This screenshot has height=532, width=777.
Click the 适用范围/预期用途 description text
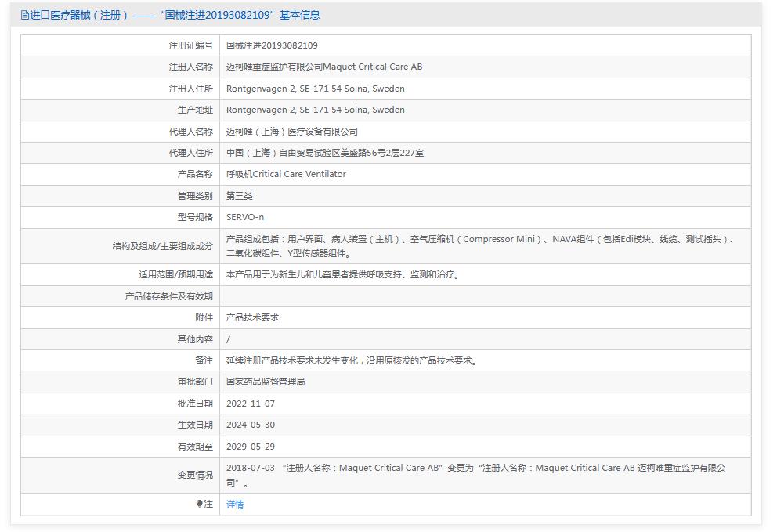(343, 274)
